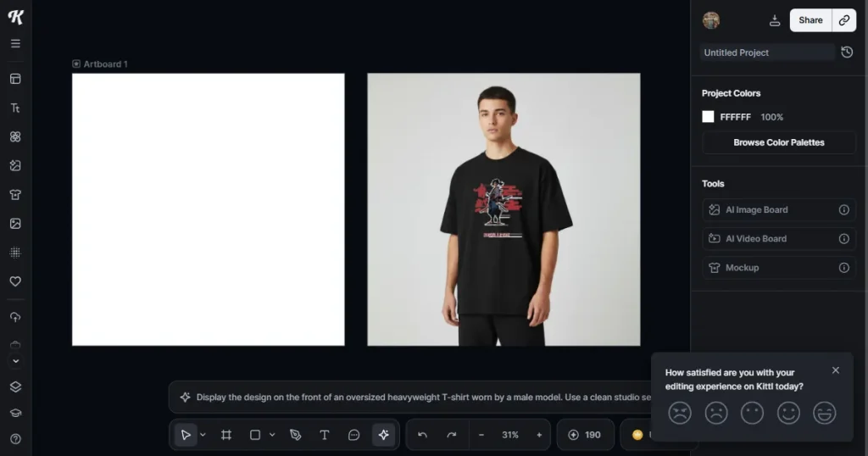Expand more sidebar items chevron
This screenshot has height=456, width=868.
(x=15, y=361)
